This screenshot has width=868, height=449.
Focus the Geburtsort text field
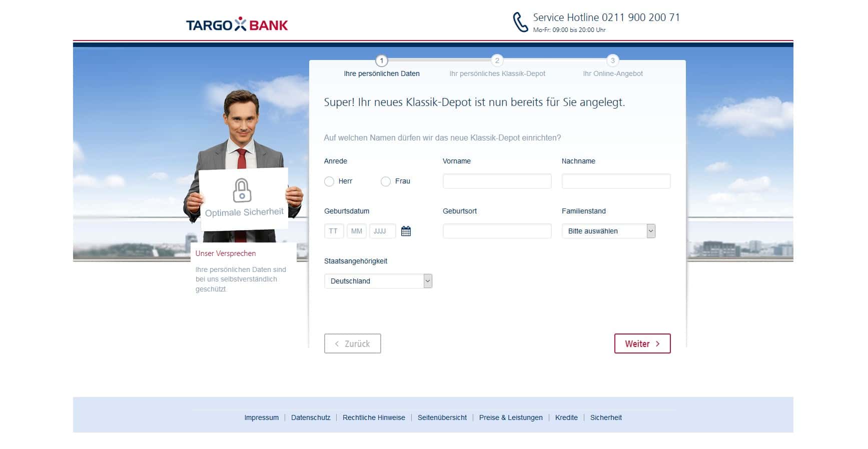coord(497,231)
